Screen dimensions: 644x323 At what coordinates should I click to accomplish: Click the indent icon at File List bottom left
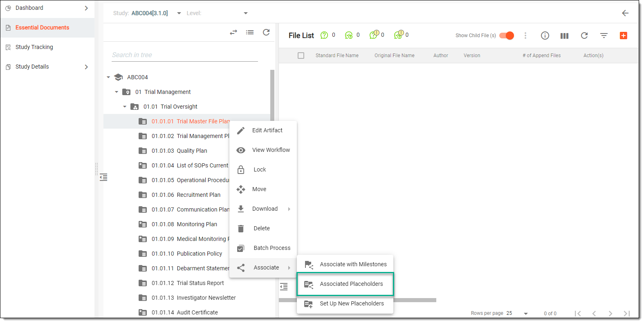tap(284, 286)
